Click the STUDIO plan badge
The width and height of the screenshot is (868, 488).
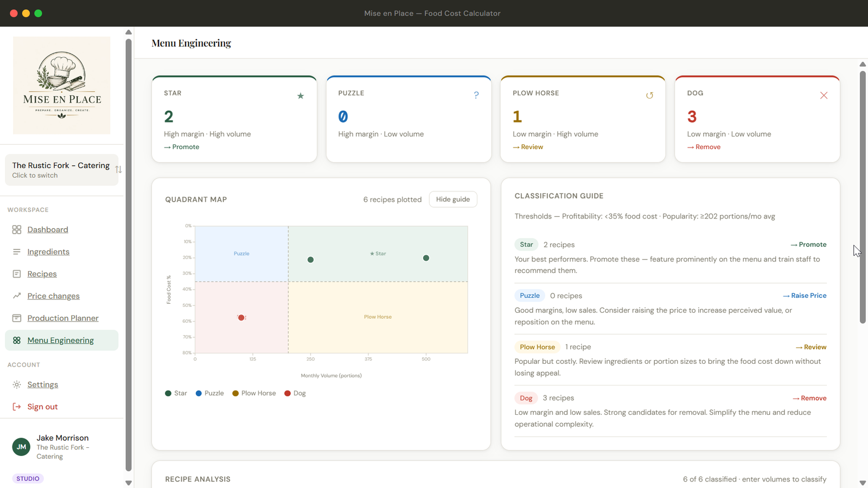coord(28,479)
